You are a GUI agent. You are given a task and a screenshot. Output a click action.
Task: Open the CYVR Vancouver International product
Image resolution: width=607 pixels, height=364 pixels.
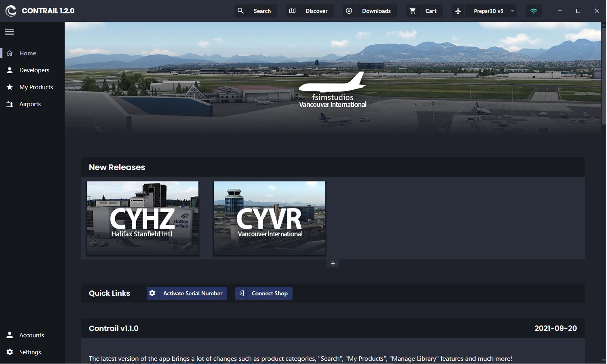pyautogui.click(x=269, y=219)
